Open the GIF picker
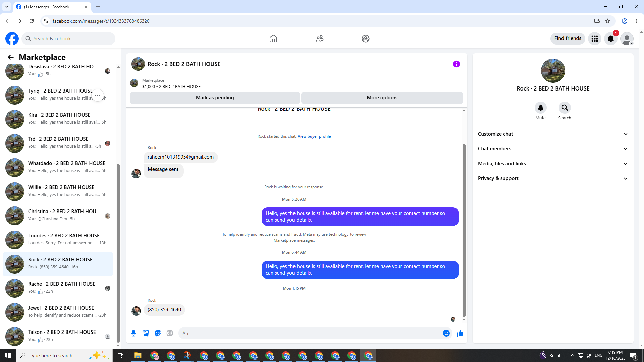Image resolution: width=644 pixels, height=362 pixels. (170, 333)
